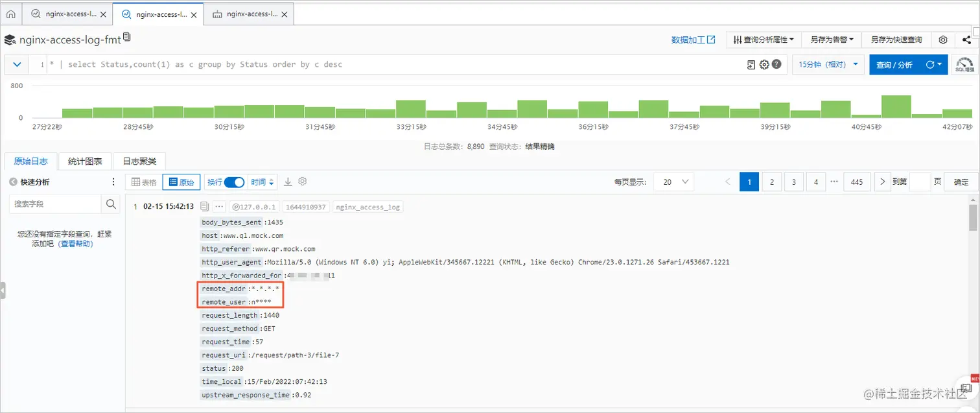Close the first nginx-access-log tab
The width and height of the screenshot is (980, 413).
pyautogui.click(x=103, y=14)
